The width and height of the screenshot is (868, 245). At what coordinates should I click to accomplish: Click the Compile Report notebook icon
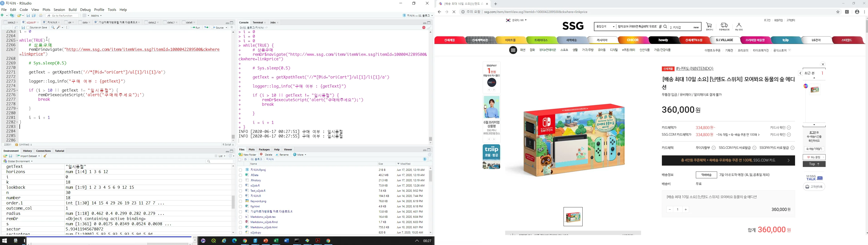click(x=68, y=28)
